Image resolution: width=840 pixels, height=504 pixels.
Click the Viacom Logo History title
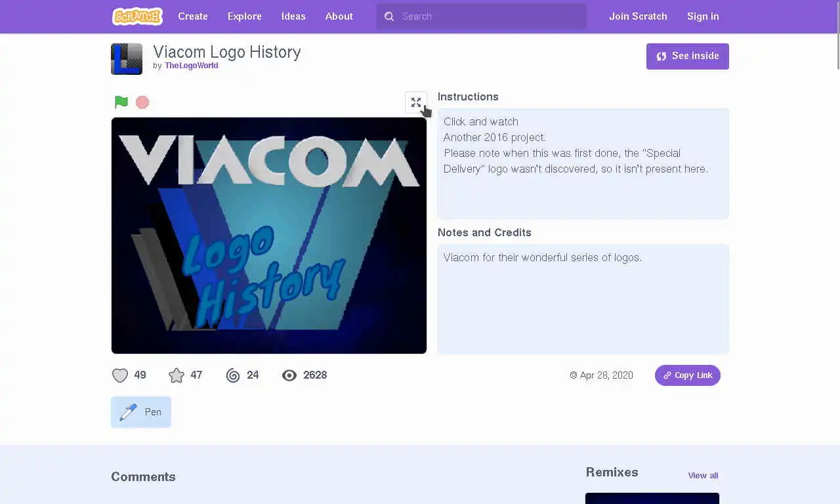point(227,52)
